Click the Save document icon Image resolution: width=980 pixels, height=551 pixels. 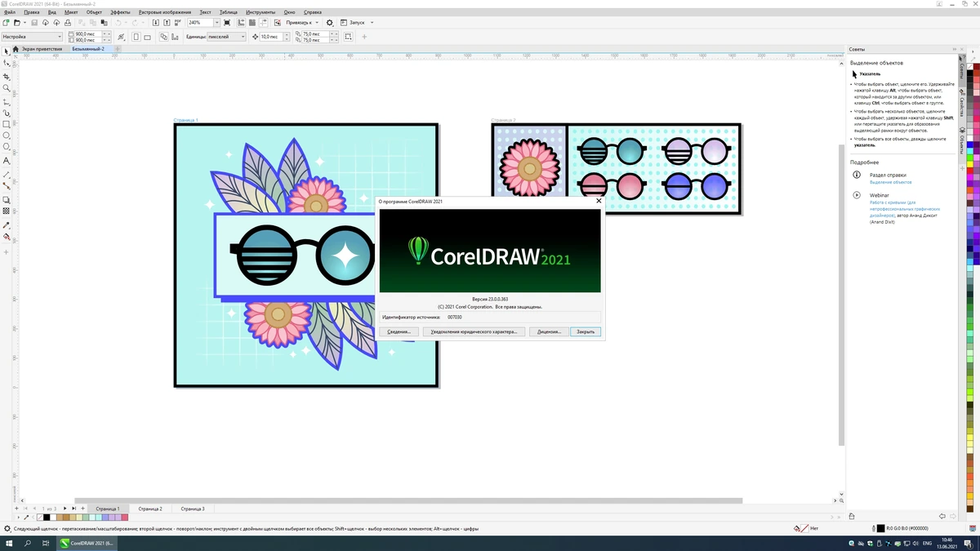[34, 23]
